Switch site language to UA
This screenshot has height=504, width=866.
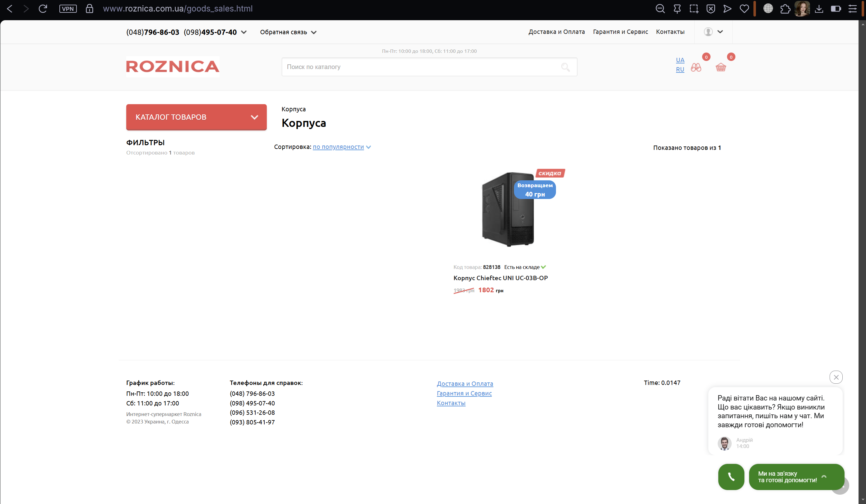[x=680, y=60]
